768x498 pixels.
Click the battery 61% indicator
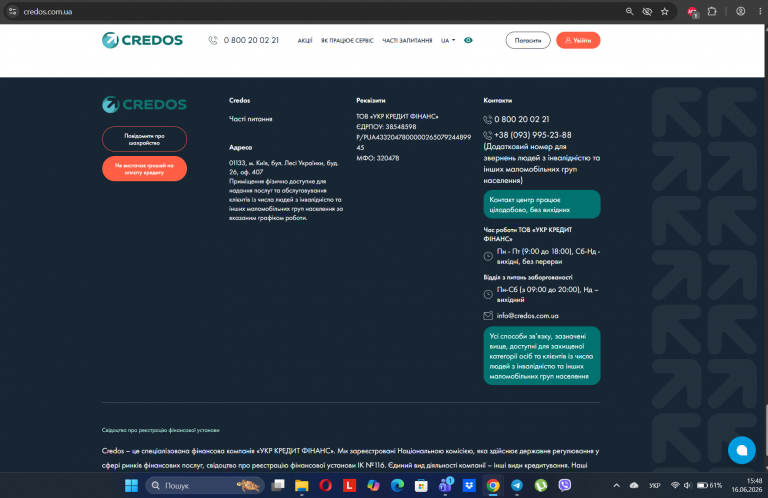pos(709,485)
